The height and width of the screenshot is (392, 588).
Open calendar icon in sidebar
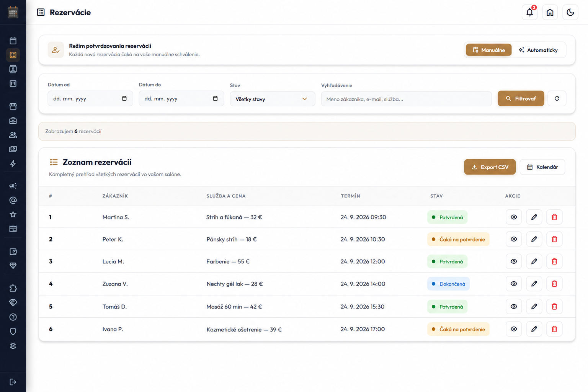click(x=13, y=41)
